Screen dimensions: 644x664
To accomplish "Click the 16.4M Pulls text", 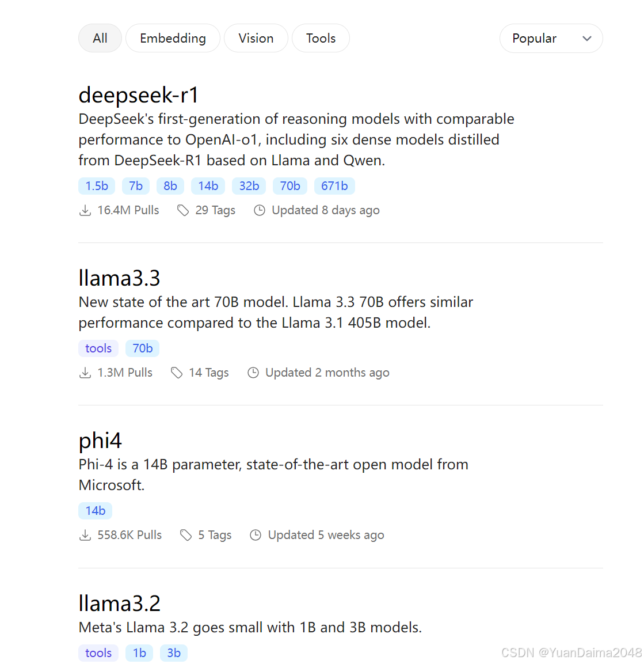I will [x=128, y=210].
